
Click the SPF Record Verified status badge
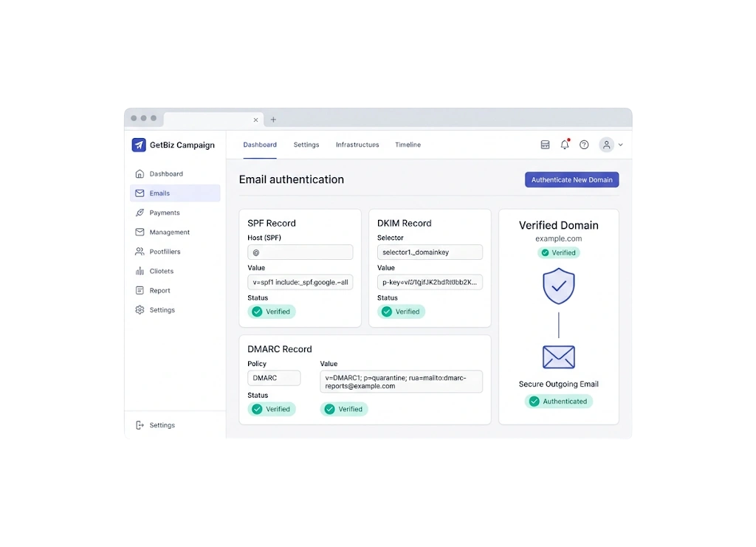coord(272,312)
